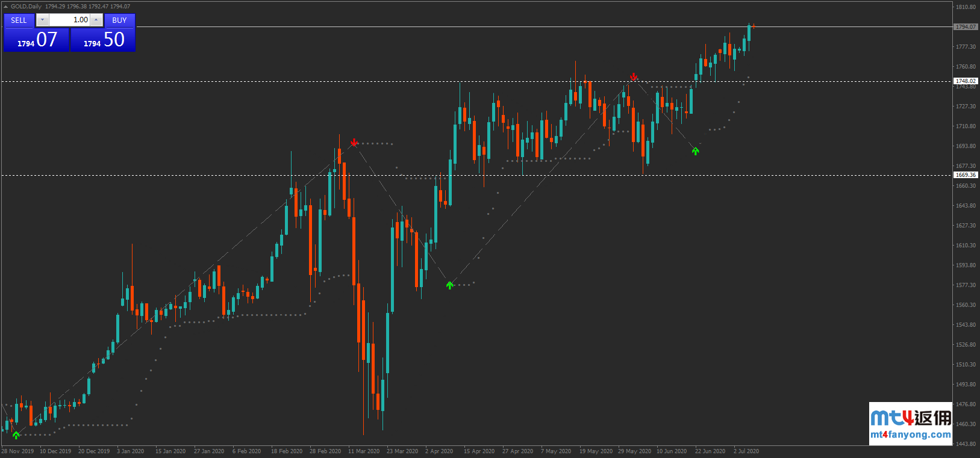Click the 11 Mar 2020 date on the time axis
Screen dimensions: 980x458
tap(364, 451)
